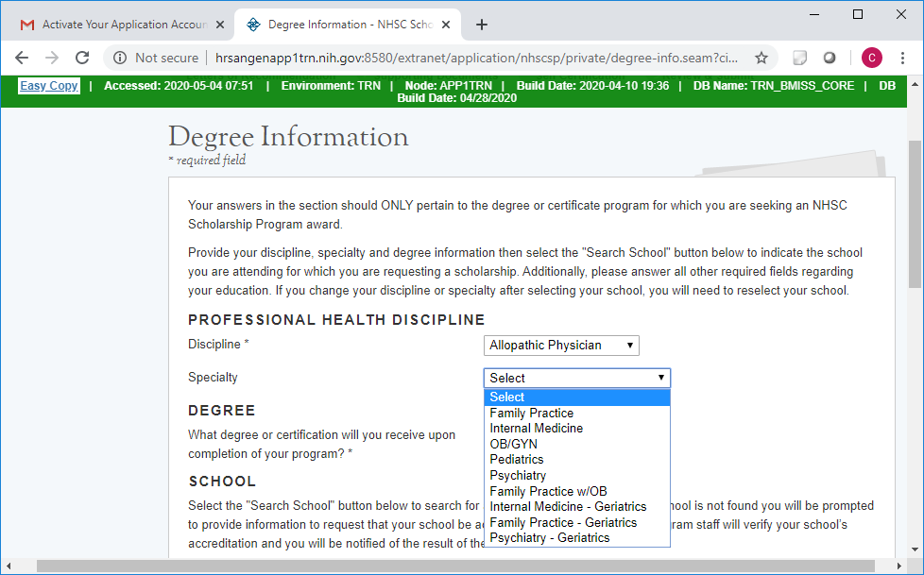Bookmark this page with the star icon
Screen dimensions: 924x575
coord(761,58)
